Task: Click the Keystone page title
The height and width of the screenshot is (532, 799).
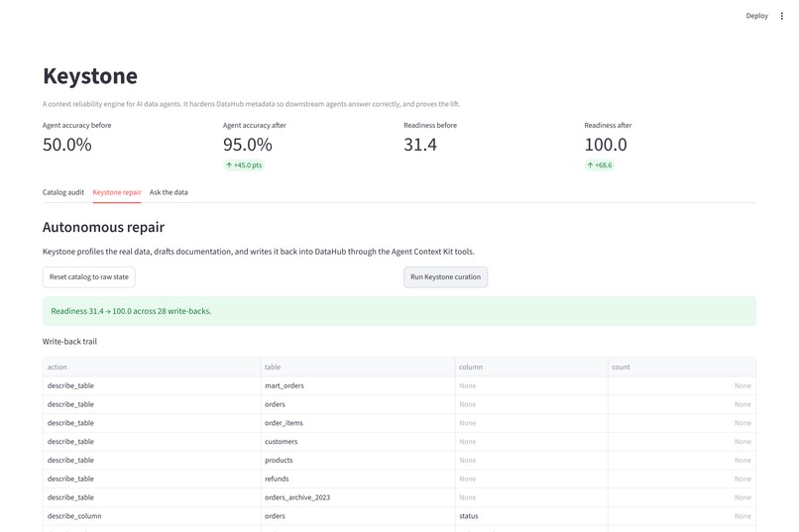Action: point(90,76)
